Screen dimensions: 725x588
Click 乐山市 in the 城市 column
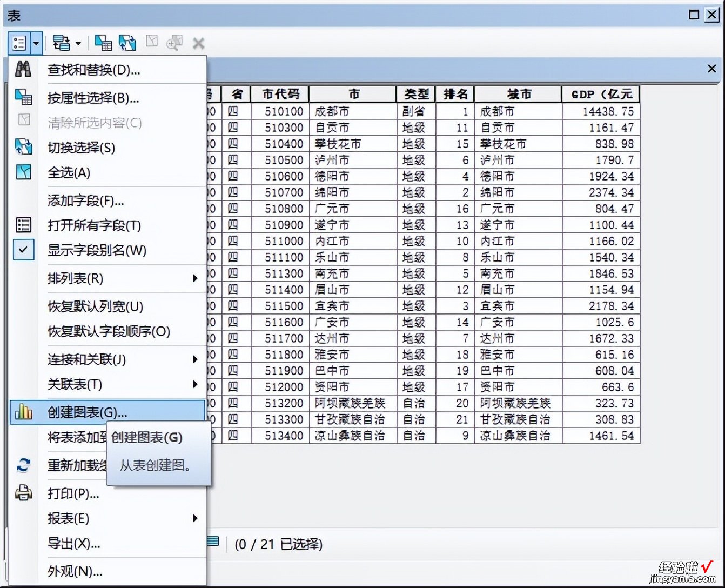[x=519, y=257]
